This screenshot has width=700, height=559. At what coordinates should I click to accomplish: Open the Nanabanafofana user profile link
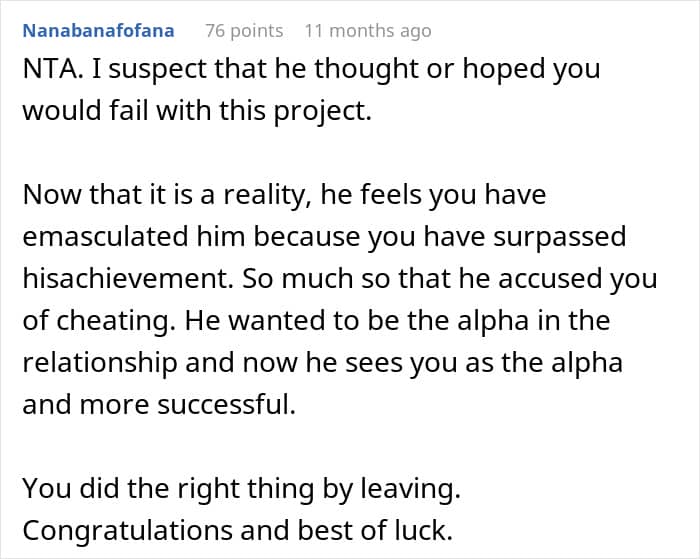[98, 30]
